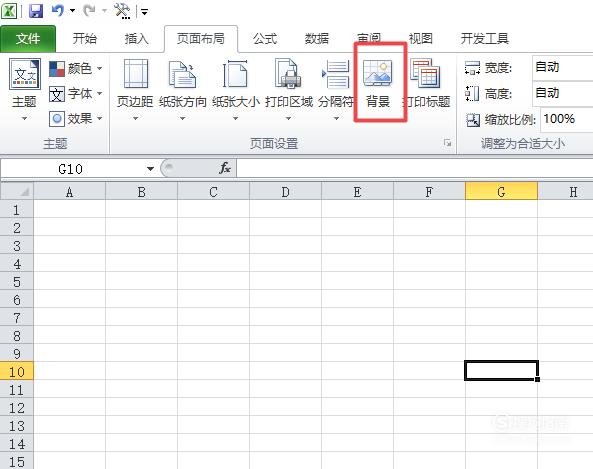Image resolution: width=593 pixels, height=469 pixels.
Task: Select column G header
Action: tap(501, 192)
